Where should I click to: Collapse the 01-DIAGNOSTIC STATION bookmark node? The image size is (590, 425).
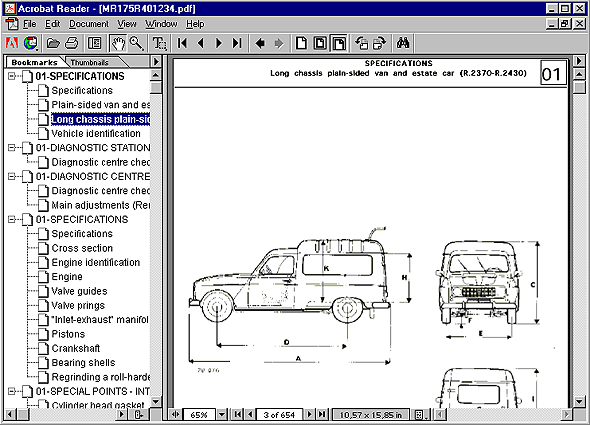12,148
